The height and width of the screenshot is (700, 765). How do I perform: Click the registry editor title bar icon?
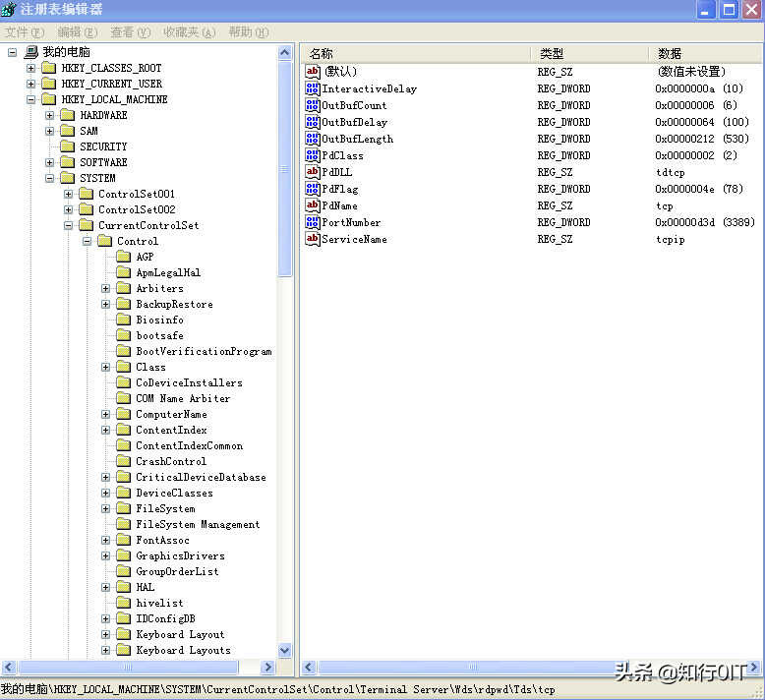(8, 9)
